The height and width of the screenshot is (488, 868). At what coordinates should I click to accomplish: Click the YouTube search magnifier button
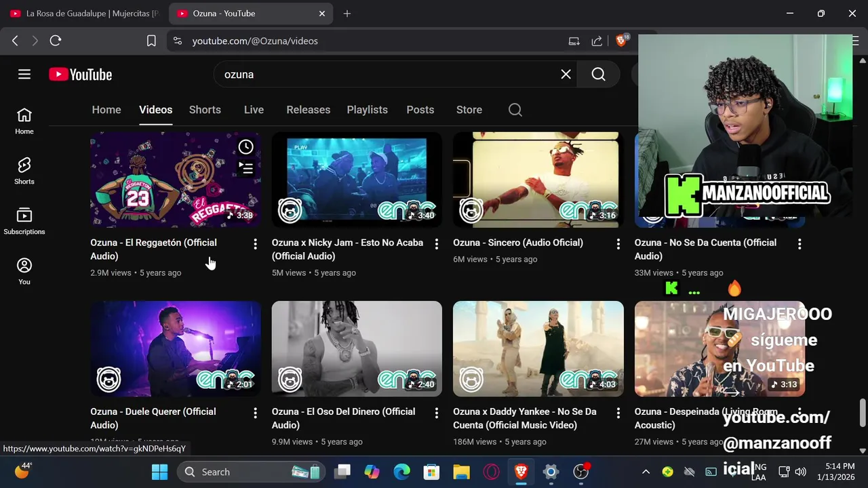click(x=598, y=75)
